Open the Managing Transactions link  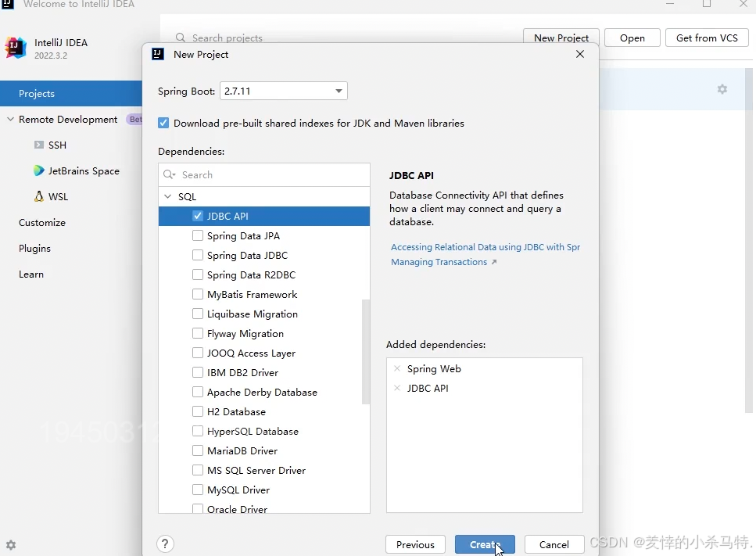click(x=443, y=262)
